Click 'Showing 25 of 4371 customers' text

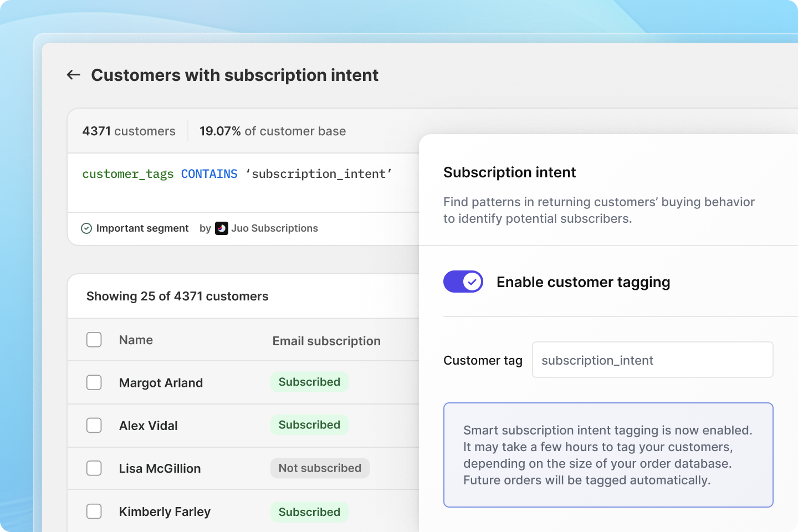point(177,296)
